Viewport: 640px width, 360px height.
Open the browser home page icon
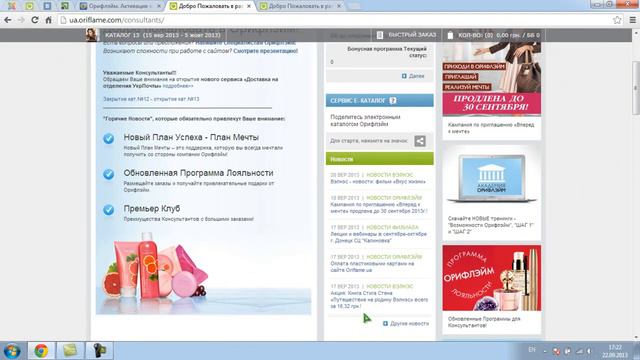[48, 20]
